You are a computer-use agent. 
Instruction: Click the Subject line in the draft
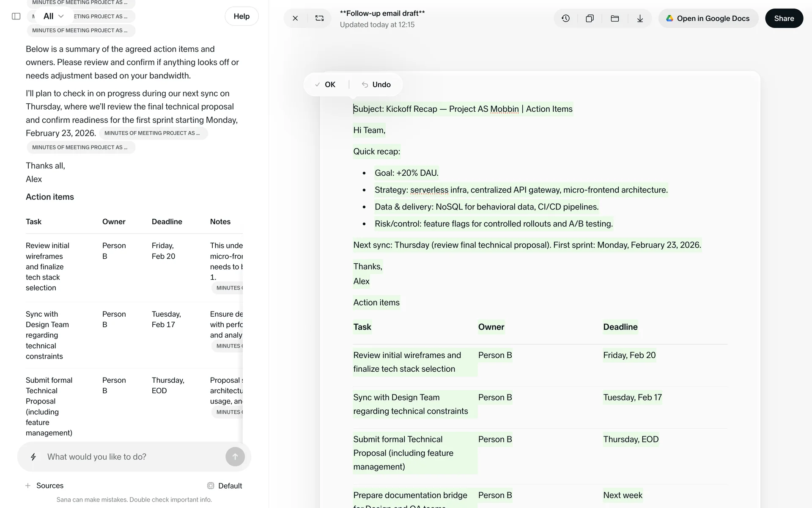pyautogui.click(x=463, y=109)
